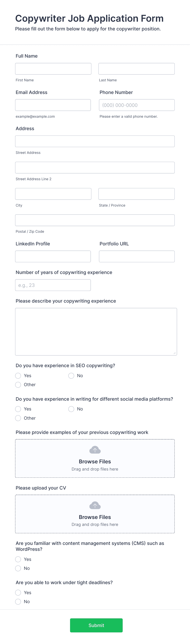Select No for tight deadlines question
Screen dimensions: 190x644
click(x=18, y=602)
